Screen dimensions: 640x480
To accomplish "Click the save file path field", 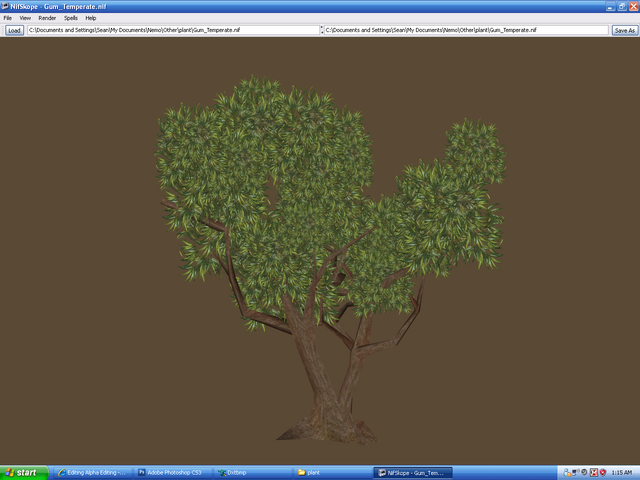I will click(x=466, y=30).
